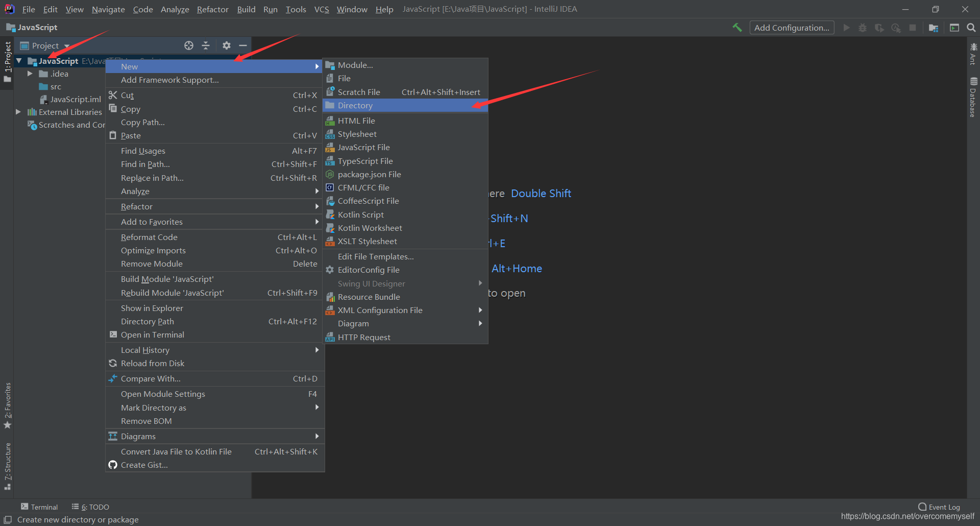The width and height of the screenshot is (980, 526).
Task: Collapse the JavaScript project root arrow
Action: [x=19, y=61]
